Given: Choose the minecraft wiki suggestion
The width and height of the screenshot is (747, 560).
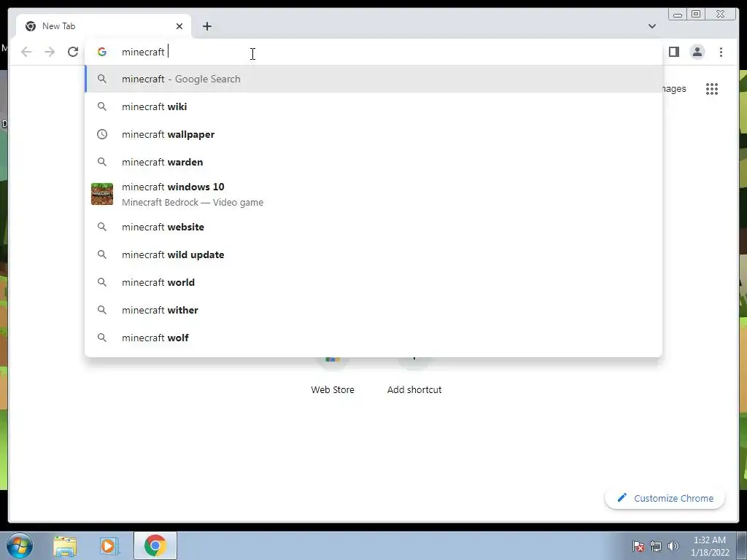Looking at the screenshot, I should point(373,106).
